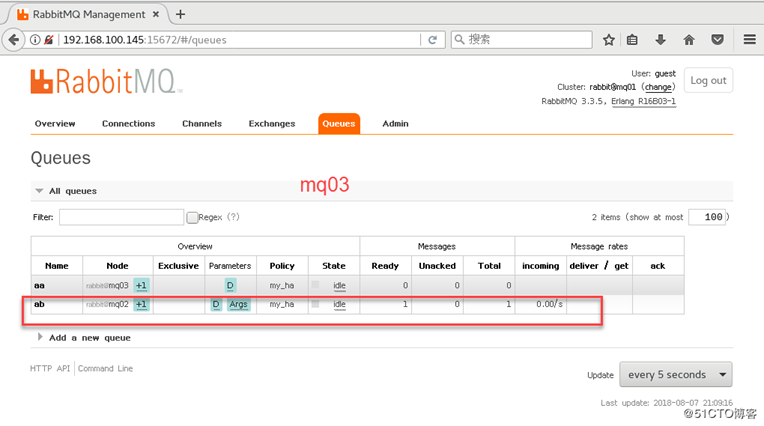Open the Pocket icon in toolbar
764x426 pixels.
coord(717,40)
